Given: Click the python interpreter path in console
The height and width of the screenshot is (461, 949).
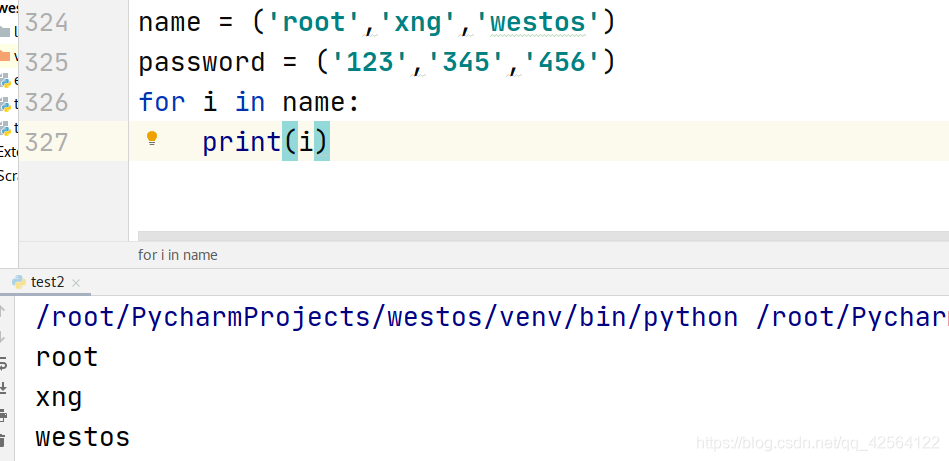Looking at the screenshot, I should [387, 318].
